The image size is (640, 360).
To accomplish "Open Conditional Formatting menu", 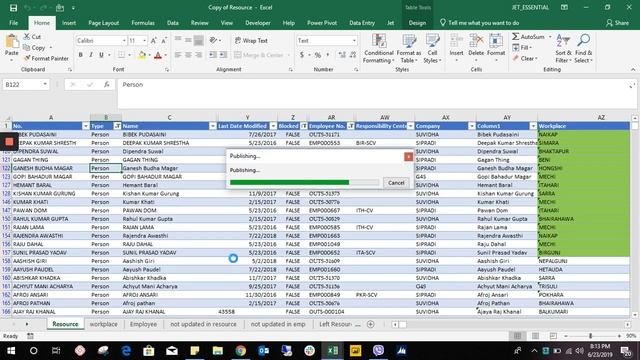I will pyautogui.click(x=378, y=49).
